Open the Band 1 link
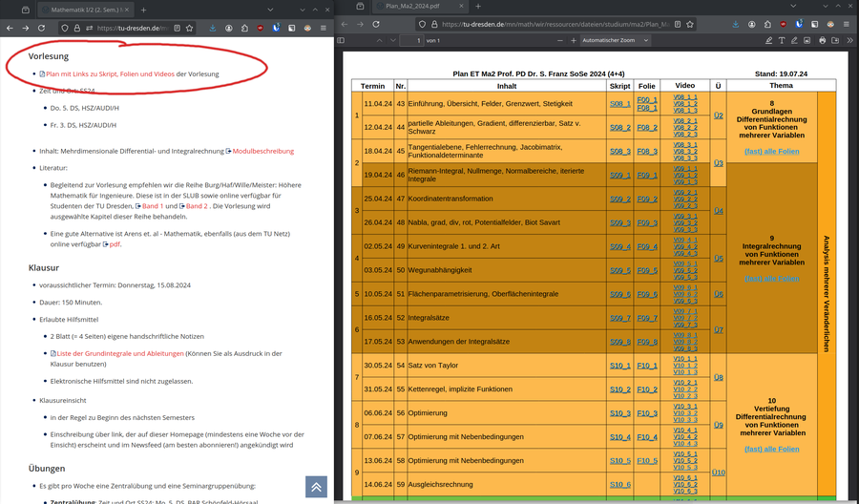Viewport: 859px width, 504px height. [x=153, y=206]
